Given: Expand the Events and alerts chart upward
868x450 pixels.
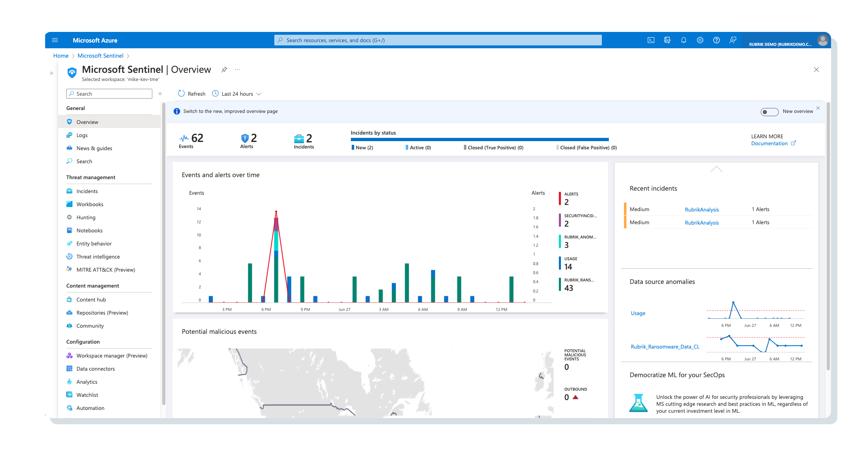Looking at the screenshot, I should pyautogui.click(x=717, y=170).
